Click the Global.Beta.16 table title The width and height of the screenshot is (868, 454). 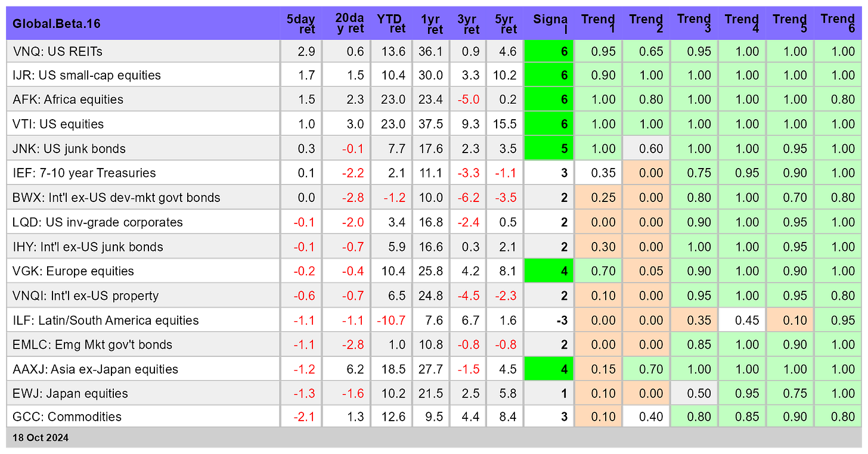tap(57, 24)
